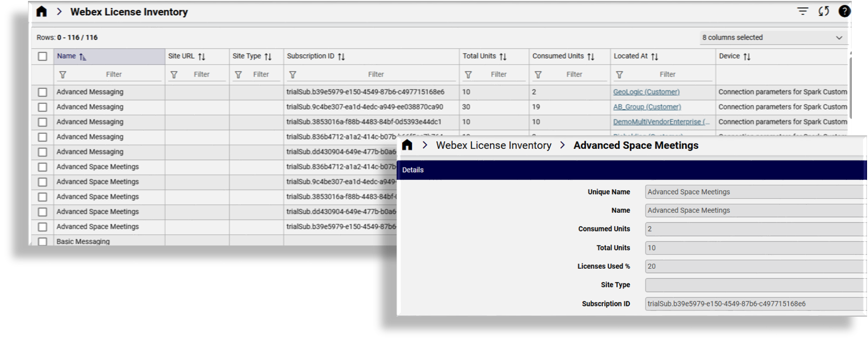
Task: Click funnel icon in Site URL filter
Action: tap(174, 75)
